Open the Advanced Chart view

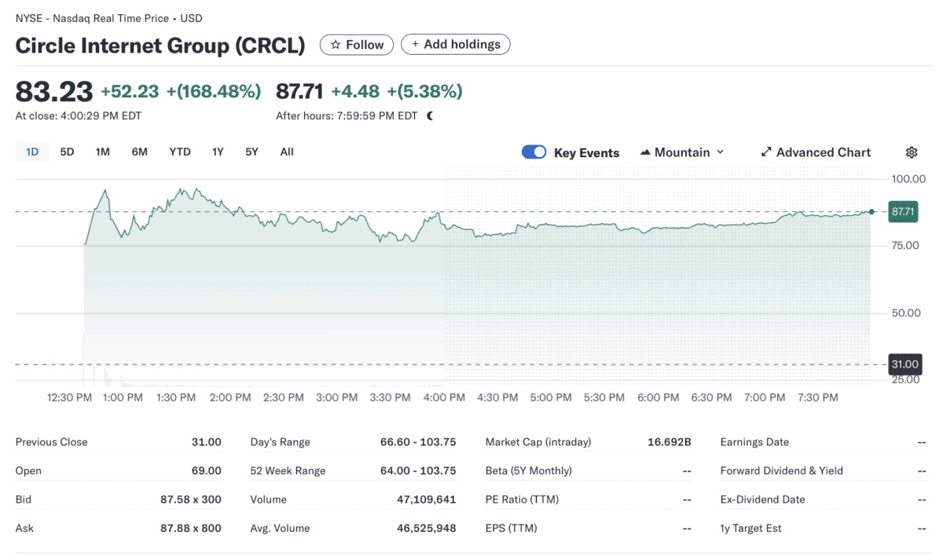point(816,152)
